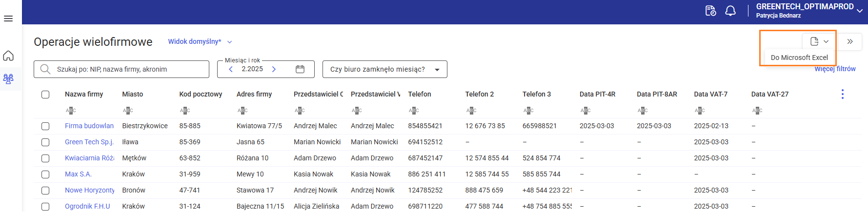
Task: Select the Alicja Zielińska representative cell
Action: (x=316, y=206)
